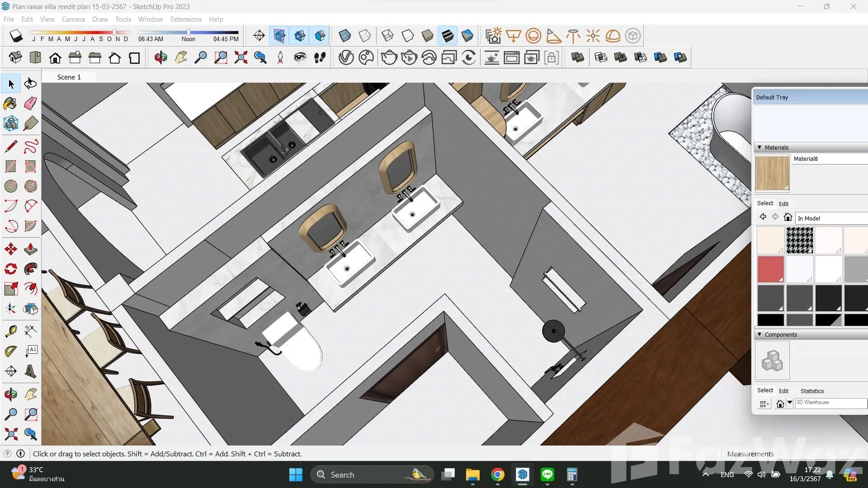Open the Statistics tab in Components
This screenshot has width=868, height=488.
[x=812, y=391]
